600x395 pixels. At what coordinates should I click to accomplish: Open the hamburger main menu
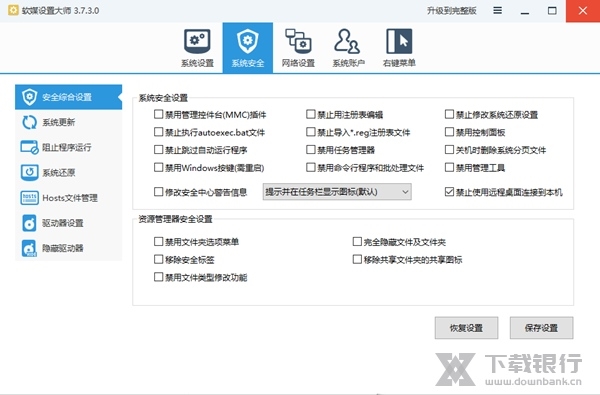(497, 10)
